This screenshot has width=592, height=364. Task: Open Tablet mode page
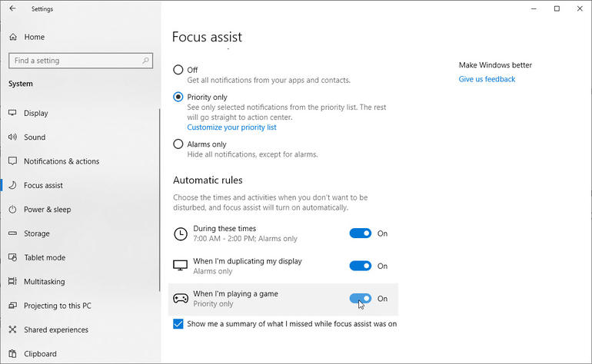click(x=80, y=257)
